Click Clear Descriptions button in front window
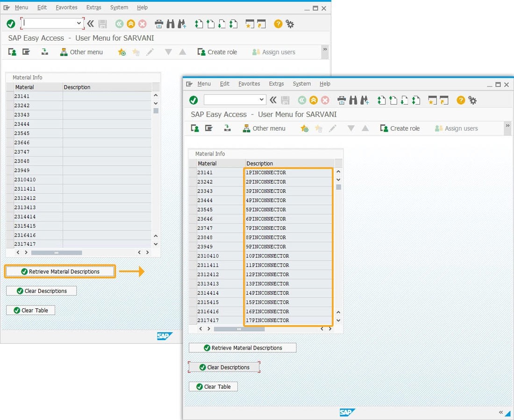Image resolution: width=514 pixels, height=420 pixels. click(224, 367)
